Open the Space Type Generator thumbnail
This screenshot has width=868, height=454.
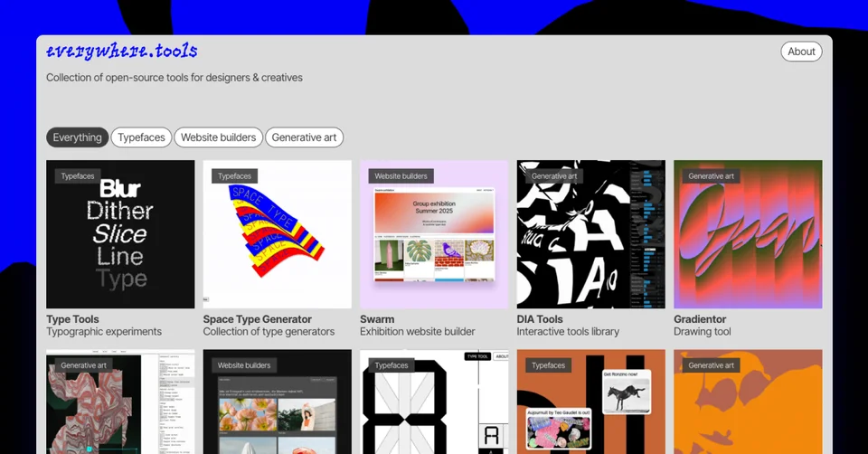click(277, 234)
